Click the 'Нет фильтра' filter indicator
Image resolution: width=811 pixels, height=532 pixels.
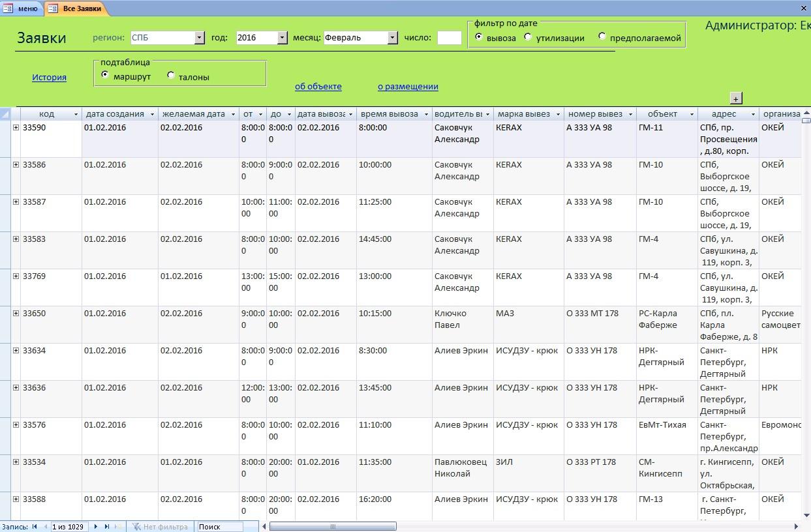(x=160, y=527)
